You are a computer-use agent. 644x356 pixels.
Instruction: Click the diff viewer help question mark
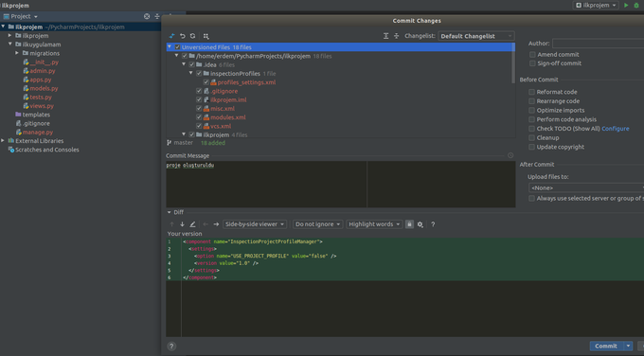click(x=433, y=224)
